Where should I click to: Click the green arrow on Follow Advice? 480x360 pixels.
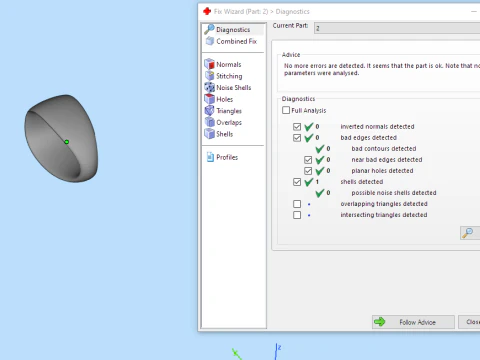pos(379,322)
